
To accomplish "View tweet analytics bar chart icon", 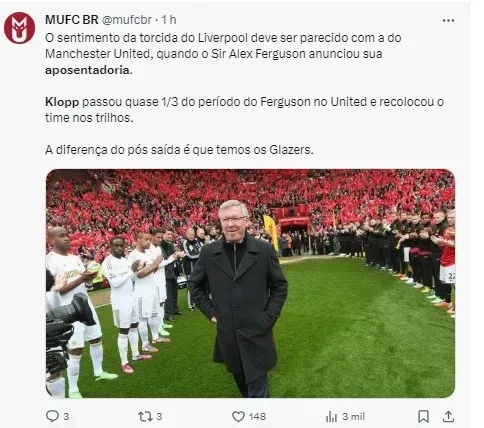I will [x=331, y=416].
